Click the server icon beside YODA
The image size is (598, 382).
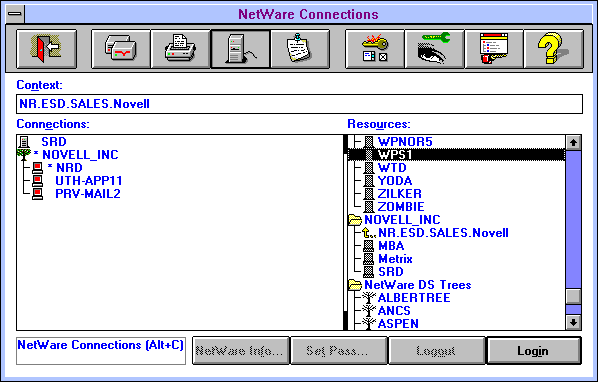point(368,181)
